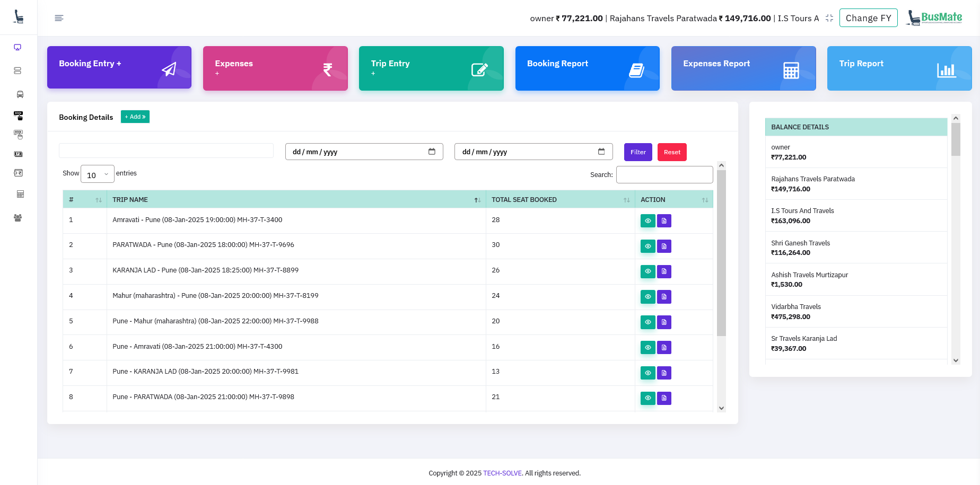Open the show entries dropdown

point(97,174)
